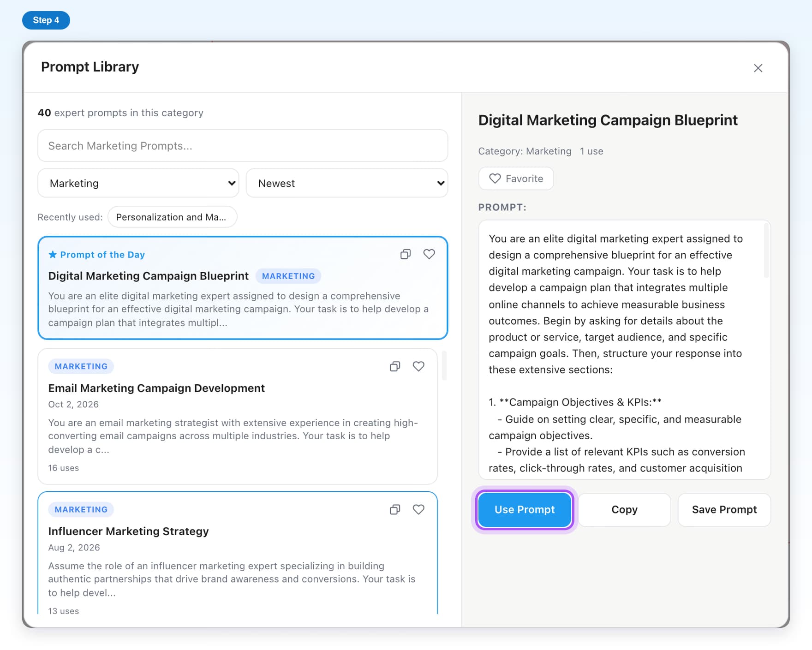
Task: Click the Copy button in detail panel
Action: [x=624, y=510]
